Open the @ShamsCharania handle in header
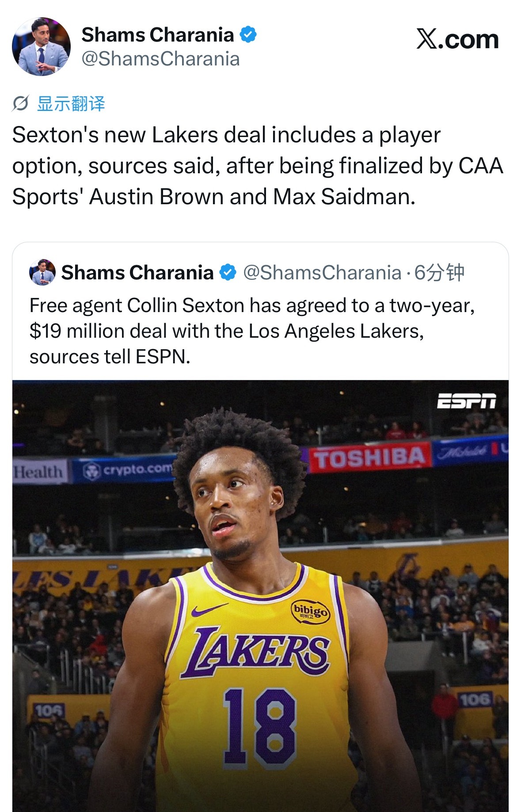The image size is (521, 812). (x=161, y=59)
